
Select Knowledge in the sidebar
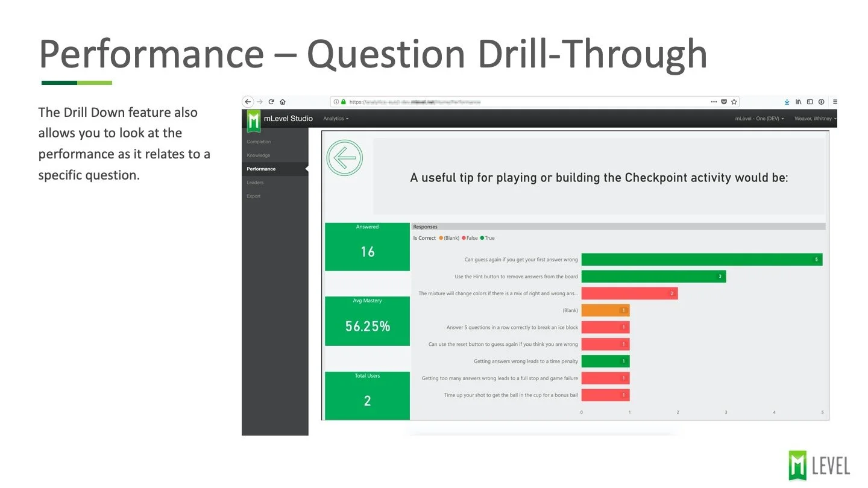pos(258,155)
